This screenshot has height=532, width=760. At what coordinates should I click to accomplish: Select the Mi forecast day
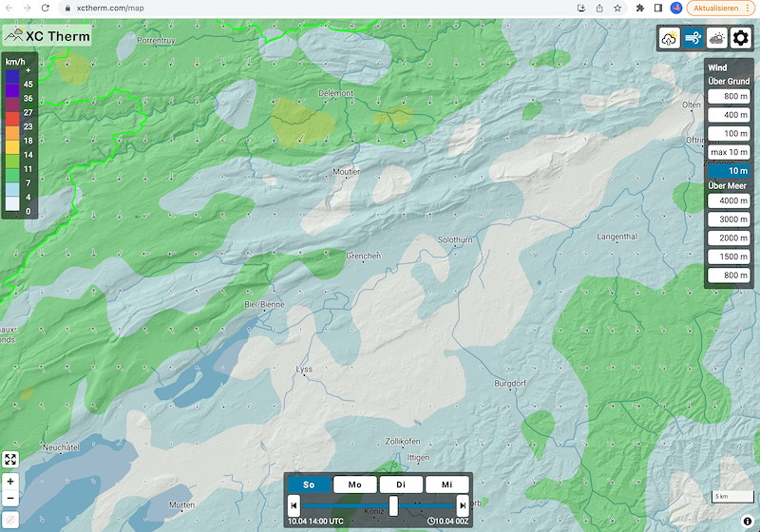click(x=446, y=484)
